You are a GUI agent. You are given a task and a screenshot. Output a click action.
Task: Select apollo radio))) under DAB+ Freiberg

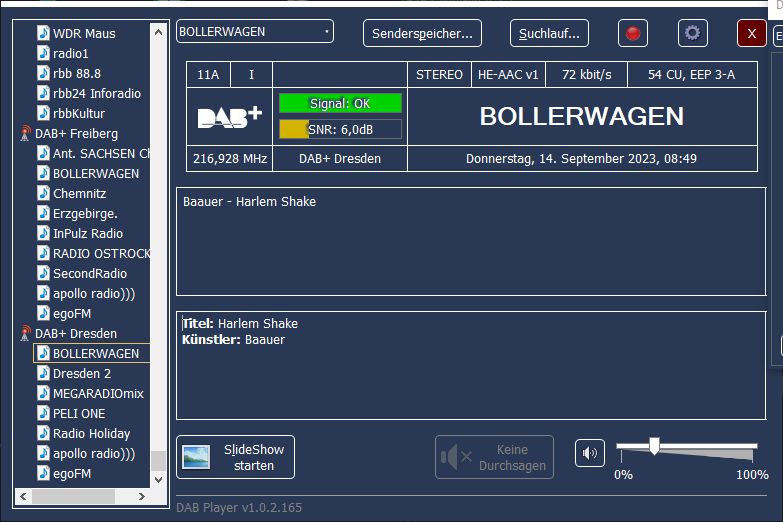pyautogui.click(x=94, y=293)
